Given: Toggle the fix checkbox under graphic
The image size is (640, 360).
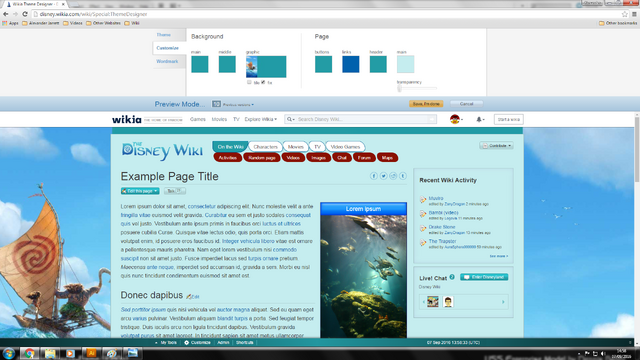Looking at the screenshot, I should pos(263,82).
